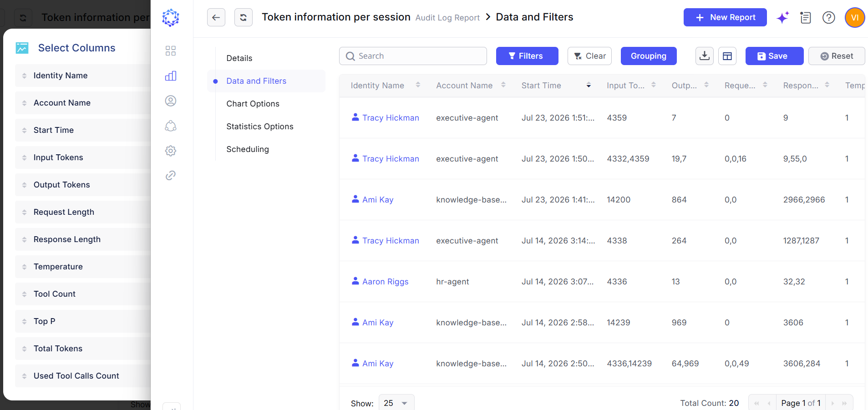
Task: Clear the applied filters
Action: (589, 56)
